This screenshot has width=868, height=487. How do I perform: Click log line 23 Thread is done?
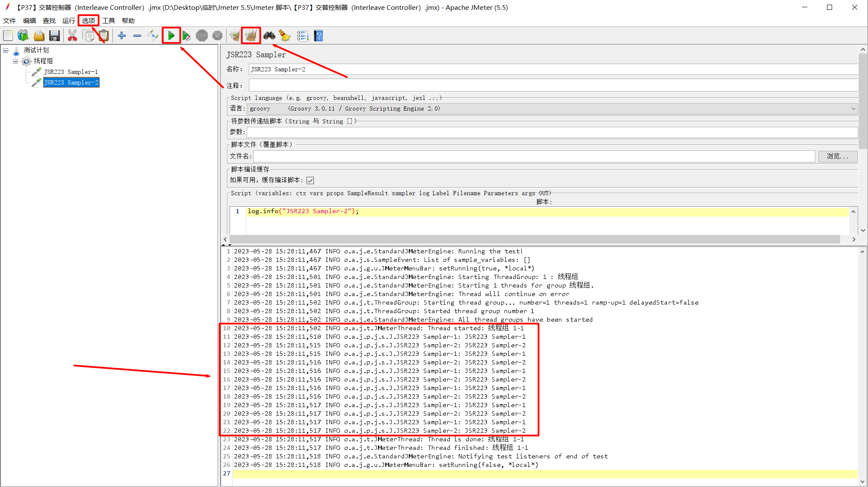click(x=379, y=439)
